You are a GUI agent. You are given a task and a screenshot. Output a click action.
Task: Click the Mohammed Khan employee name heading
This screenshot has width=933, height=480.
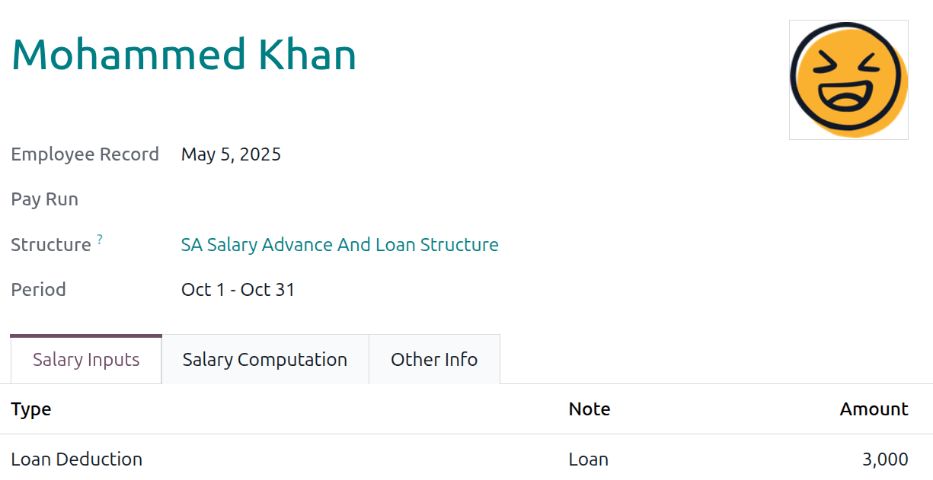[184, 54]
